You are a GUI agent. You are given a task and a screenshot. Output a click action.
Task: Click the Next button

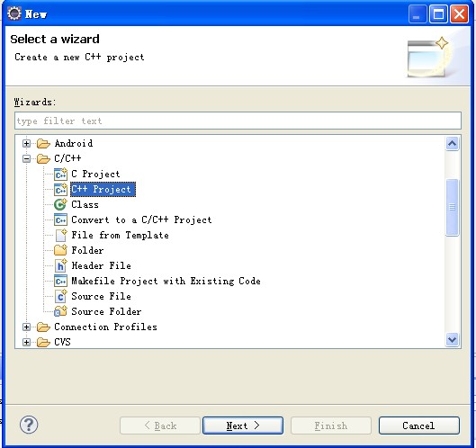(243, 426)
